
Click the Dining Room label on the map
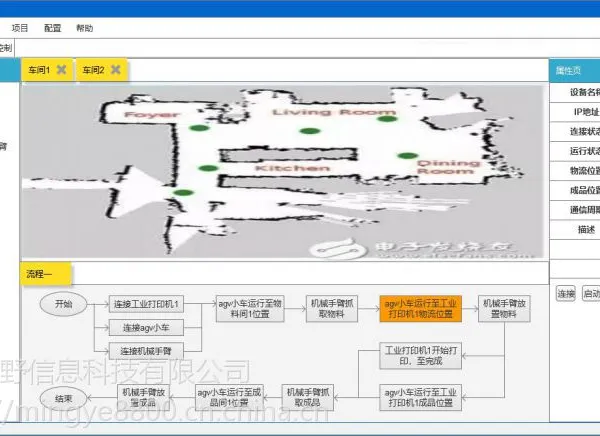click(x=448, y=167)
